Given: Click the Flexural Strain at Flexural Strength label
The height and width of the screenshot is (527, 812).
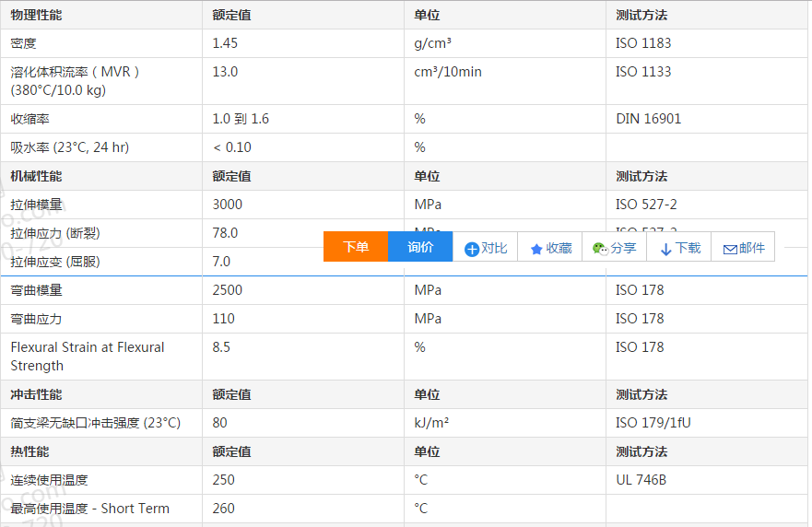Looking at the screenshot, I should coord(87,357).
